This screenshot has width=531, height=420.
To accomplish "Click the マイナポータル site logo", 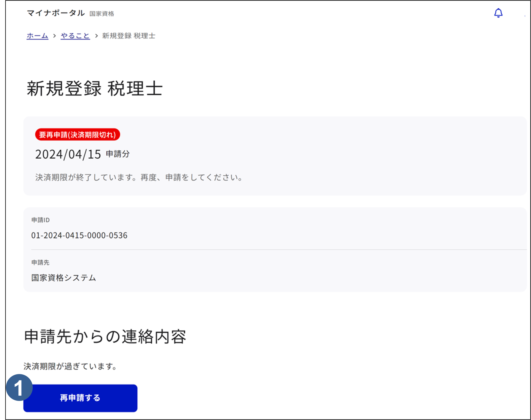I will [x=56, y=13].
